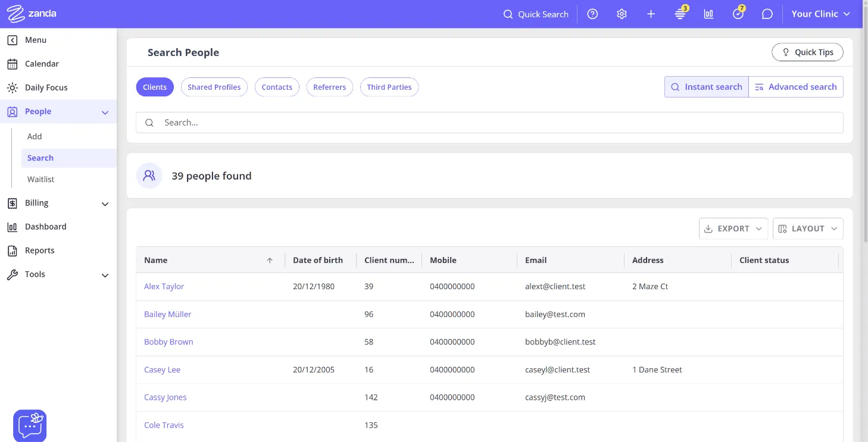Open Casey Lee's client profile

tap(162, 369)
